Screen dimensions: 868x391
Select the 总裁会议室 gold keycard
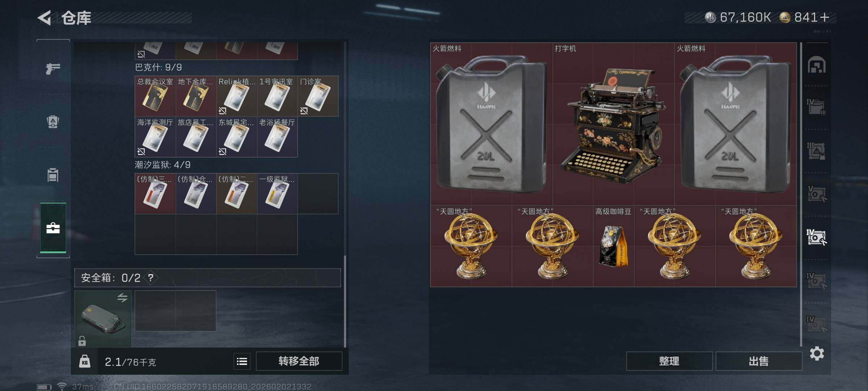[x=155, y=96]
